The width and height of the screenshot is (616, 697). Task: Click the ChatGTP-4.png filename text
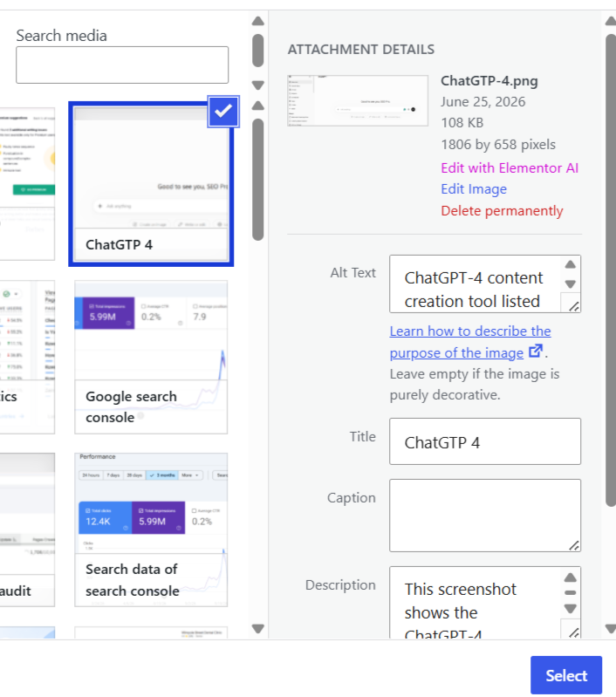pyautogui.click(x=489, y=81)
